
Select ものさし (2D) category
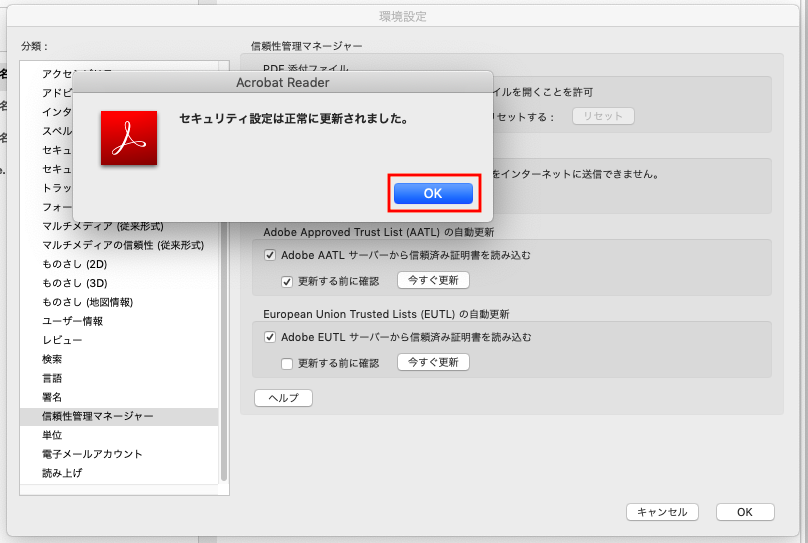[119, 264]
